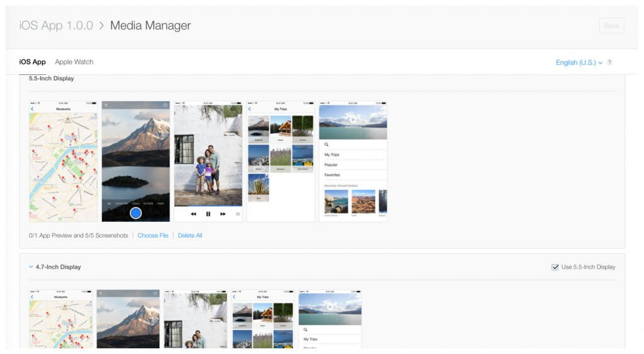Click the help question mark icon
The height and width of the screenshot is (354, 644).
pos(609,62)
